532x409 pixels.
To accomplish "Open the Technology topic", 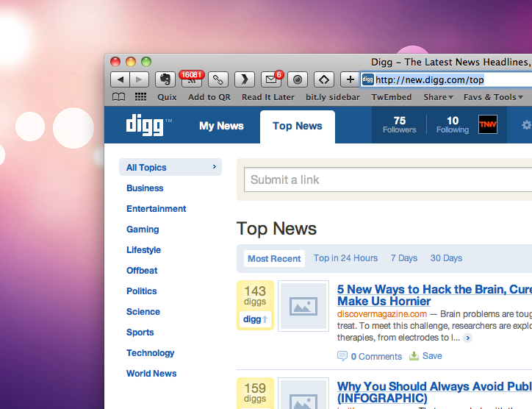I will (151, 353).
